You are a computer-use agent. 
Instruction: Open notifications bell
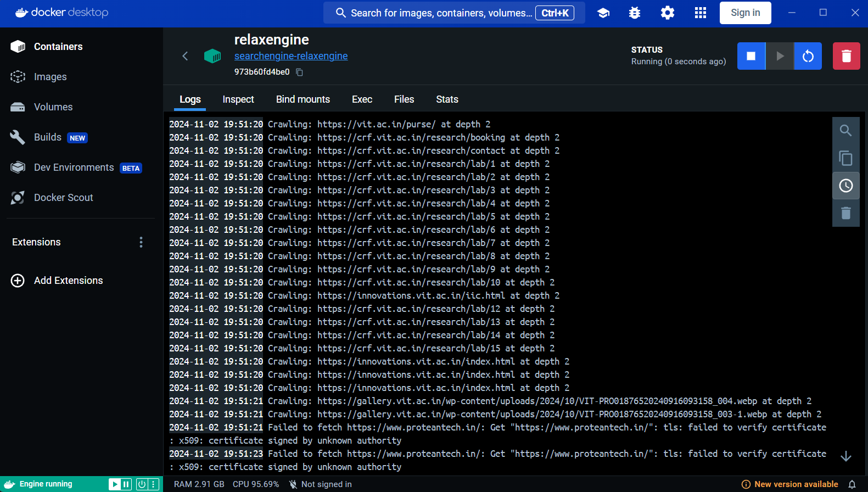852,484
